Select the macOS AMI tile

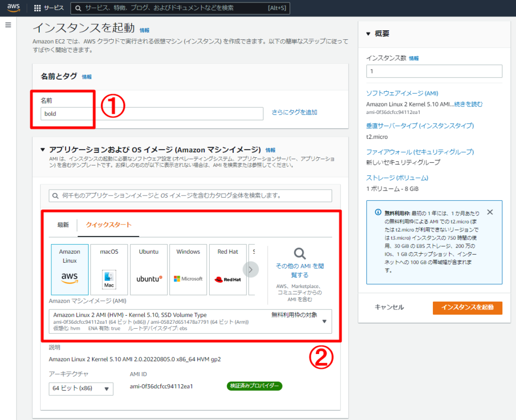109,269
